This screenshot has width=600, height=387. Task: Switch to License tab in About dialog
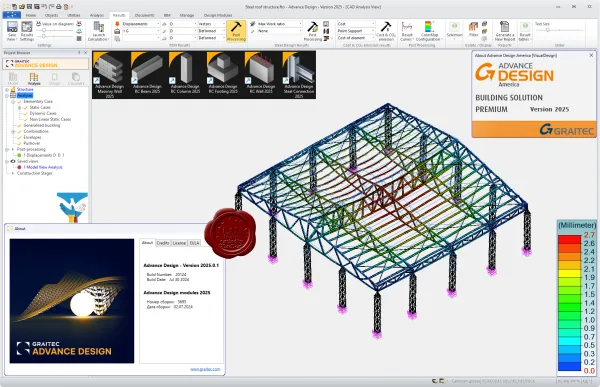point(179,243)
